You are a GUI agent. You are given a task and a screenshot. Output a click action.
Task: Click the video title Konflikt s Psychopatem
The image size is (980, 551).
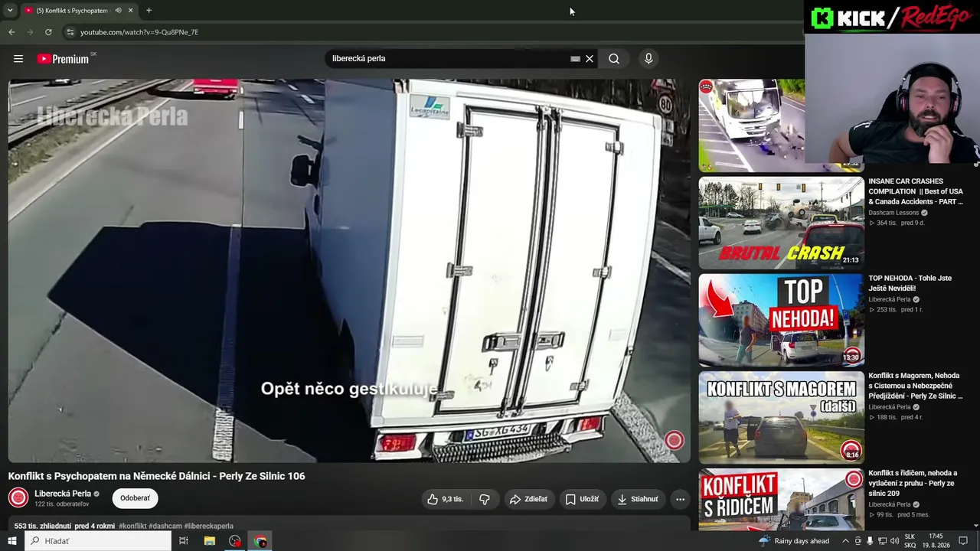coord(157,476)
